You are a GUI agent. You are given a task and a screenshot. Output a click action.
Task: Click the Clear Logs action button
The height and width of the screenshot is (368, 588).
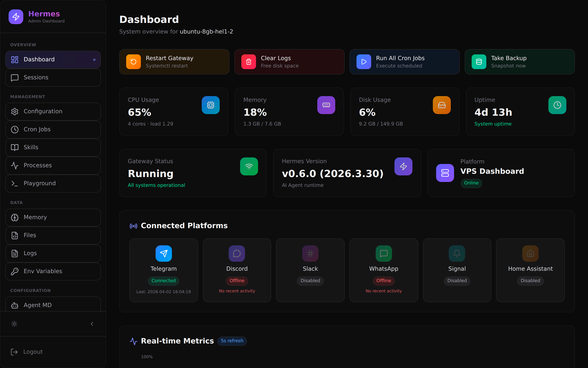coord(290,62)
